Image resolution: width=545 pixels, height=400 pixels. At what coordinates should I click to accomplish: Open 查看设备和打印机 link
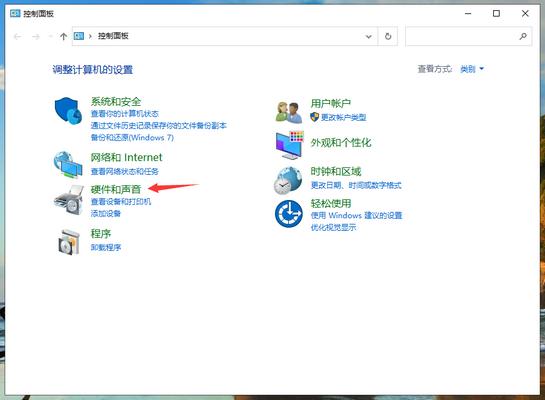[121, 202]
